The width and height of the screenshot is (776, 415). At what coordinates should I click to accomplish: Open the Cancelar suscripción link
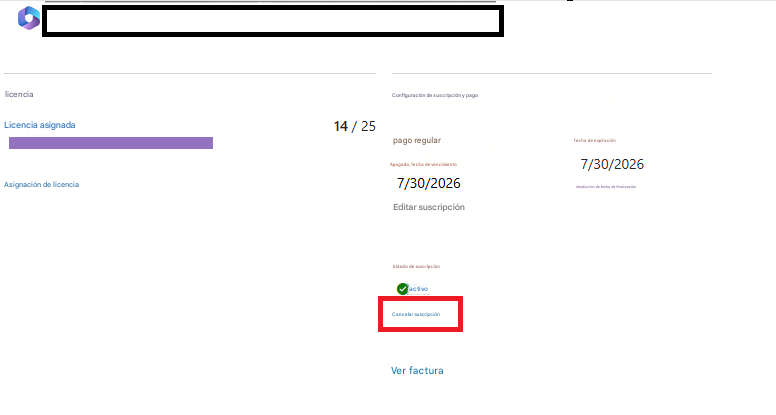pyautogui.click(x=416, y=314)
